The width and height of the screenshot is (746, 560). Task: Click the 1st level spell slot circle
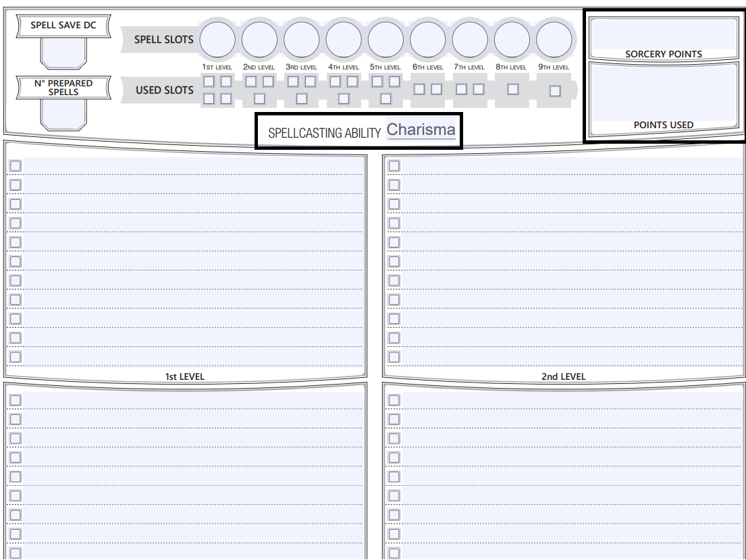pyautogui.click(x=217, y=39)
